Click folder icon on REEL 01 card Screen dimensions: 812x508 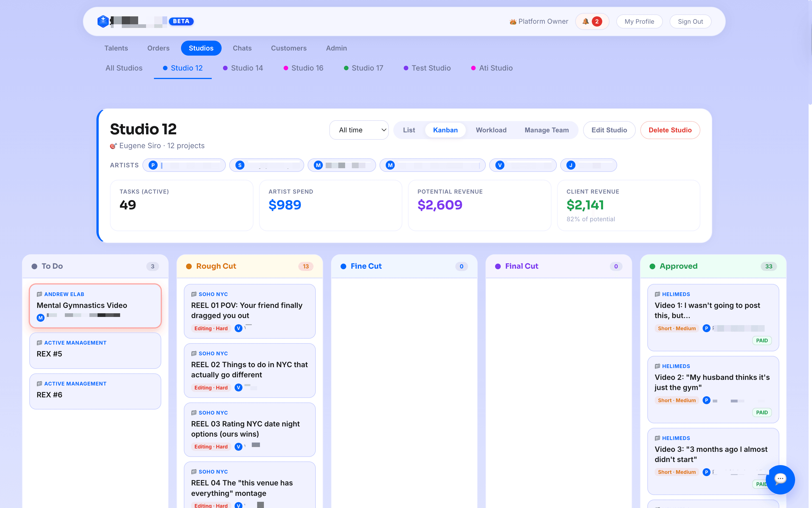click(x=194, y=294)
